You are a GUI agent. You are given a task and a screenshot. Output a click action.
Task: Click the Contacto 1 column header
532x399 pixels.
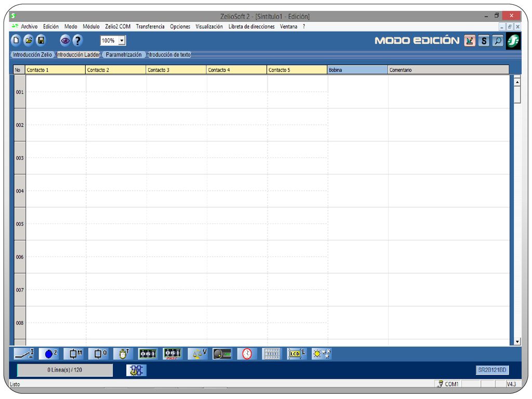point(55,70)
